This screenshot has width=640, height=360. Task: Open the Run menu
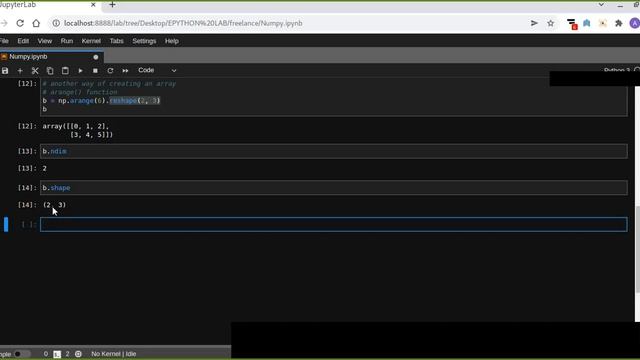(67, 41)
